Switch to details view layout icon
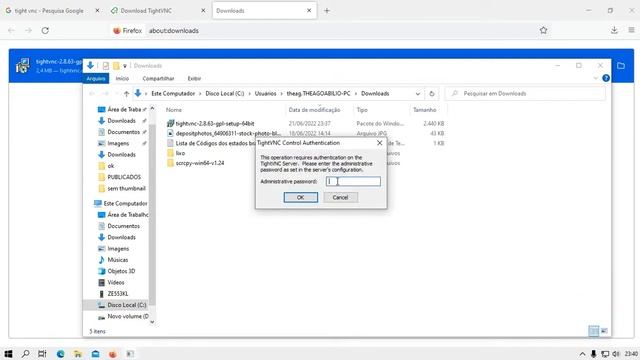This screenshot has width=640, height=360. (594, 331)
